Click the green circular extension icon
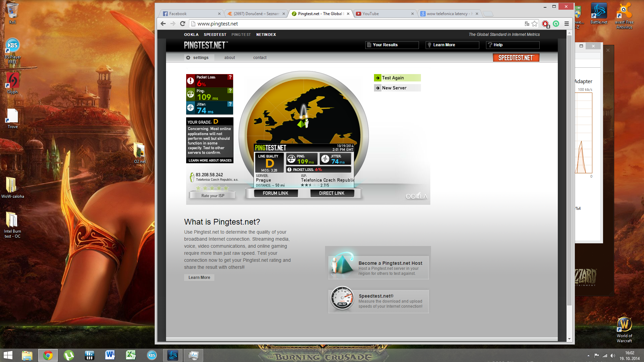The image size is (644, 362). click(556, 23)
